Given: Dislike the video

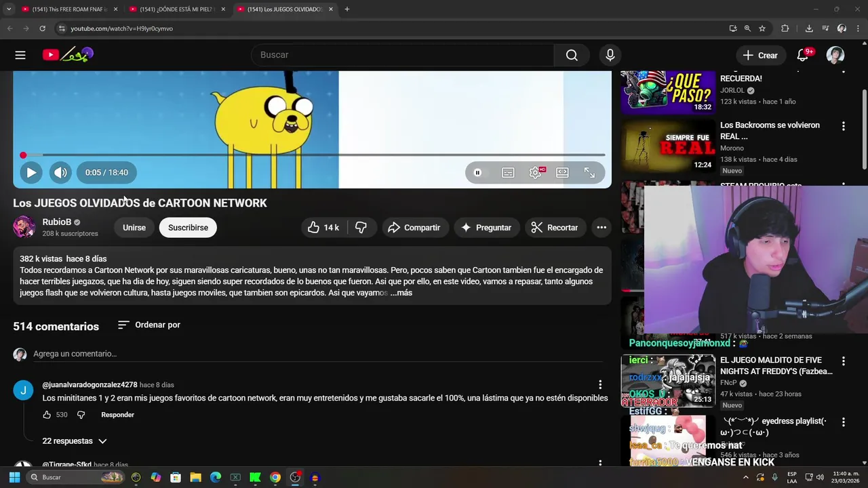Looking at the screenshot, I should pyautogui.click(x=361, y=228).
